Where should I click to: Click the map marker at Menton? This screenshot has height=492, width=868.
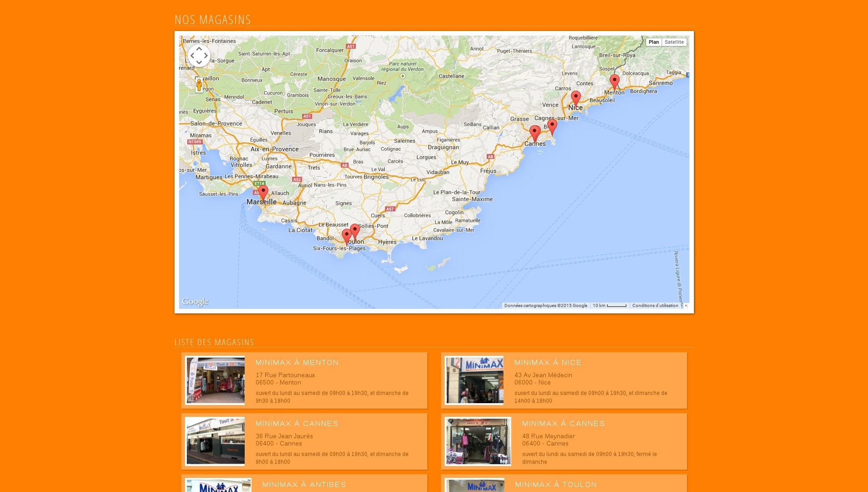coord(615,82)
